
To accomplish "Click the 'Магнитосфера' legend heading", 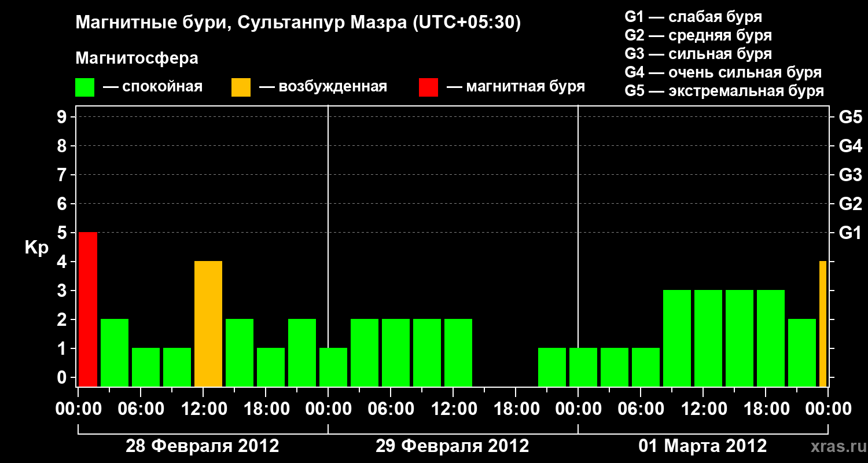I will 137,58.
